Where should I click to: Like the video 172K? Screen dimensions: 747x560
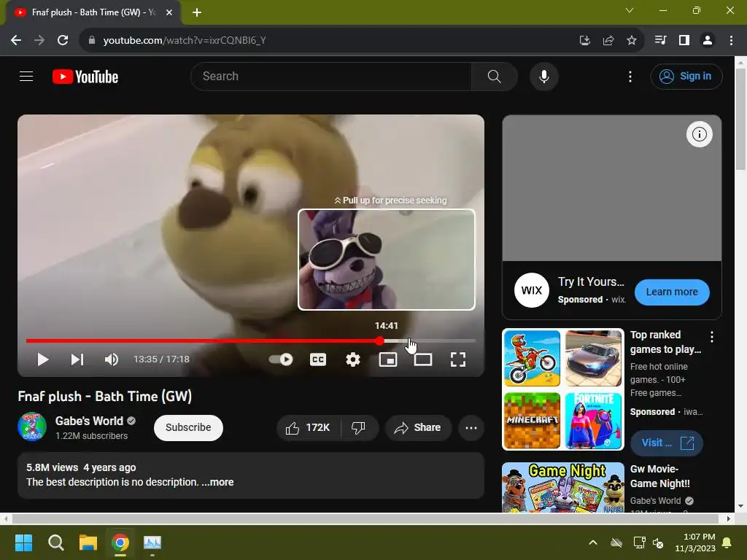click(309, 427)
